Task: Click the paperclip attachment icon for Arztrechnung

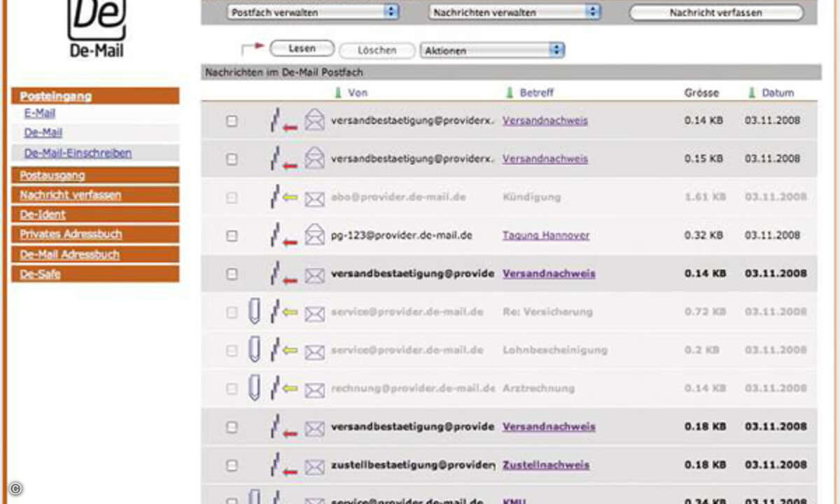Action: pyautogui.click(x=255, y=388)
